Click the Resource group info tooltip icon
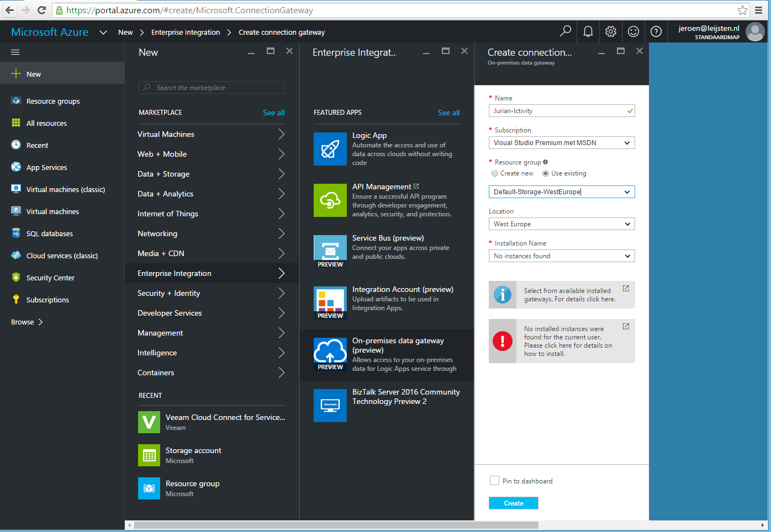 click(546, 162)
